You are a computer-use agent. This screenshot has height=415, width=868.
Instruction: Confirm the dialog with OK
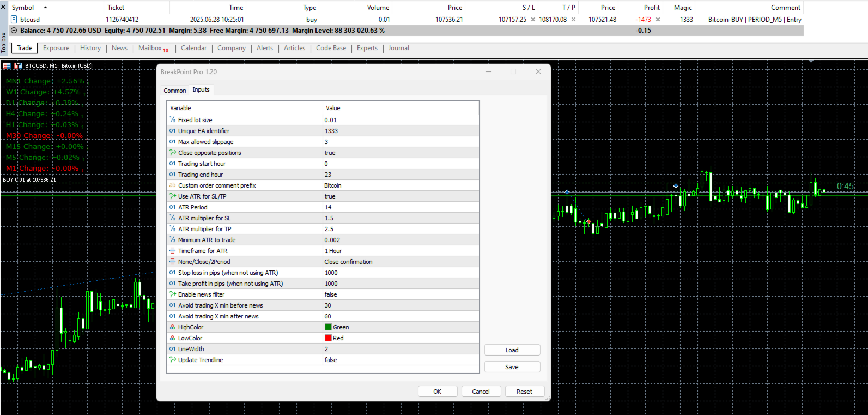coord(438,392)
